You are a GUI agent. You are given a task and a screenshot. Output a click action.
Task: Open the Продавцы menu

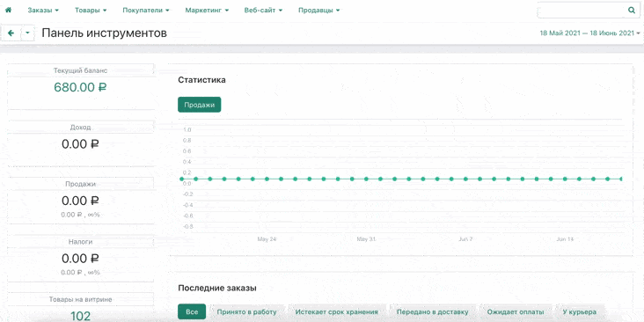pos(318,11)
